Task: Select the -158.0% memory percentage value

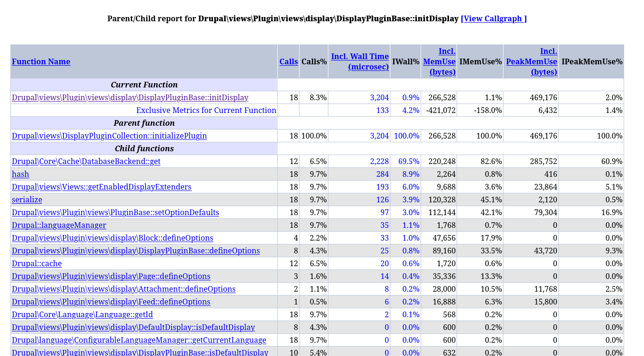Action: 487,110
